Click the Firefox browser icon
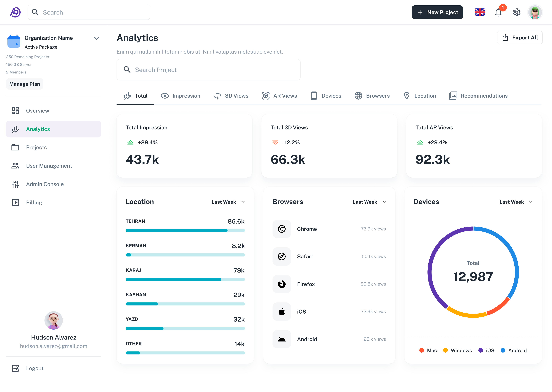This screenshot has height=392, width=552. coord(282,284)
